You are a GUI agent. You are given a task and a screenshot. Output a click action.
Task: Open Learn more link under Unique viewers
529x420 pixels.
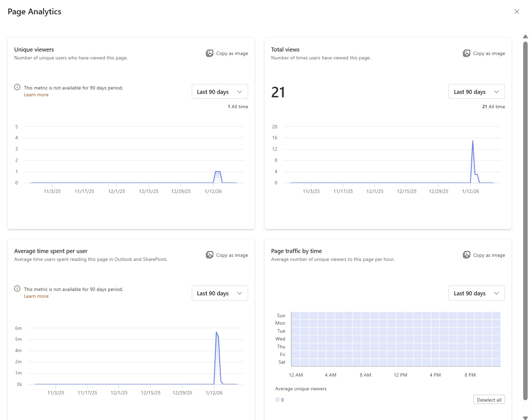click(36, 95)
